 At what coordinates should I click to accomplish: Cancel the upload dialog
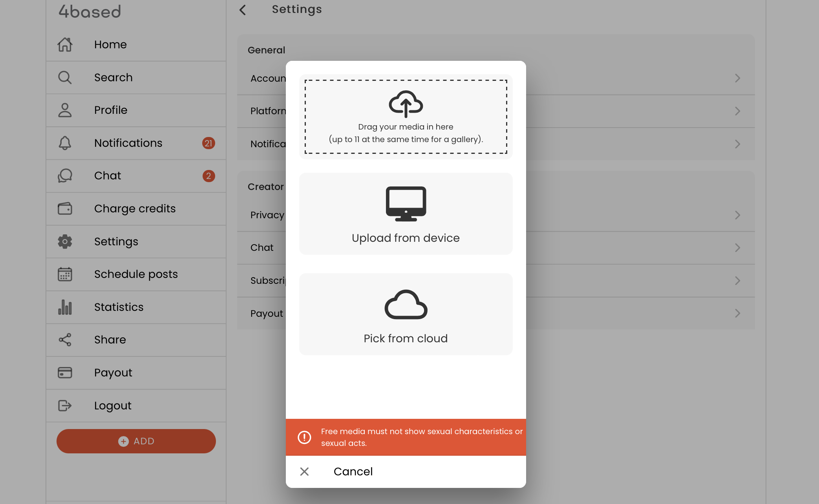[x=353, y=471]
